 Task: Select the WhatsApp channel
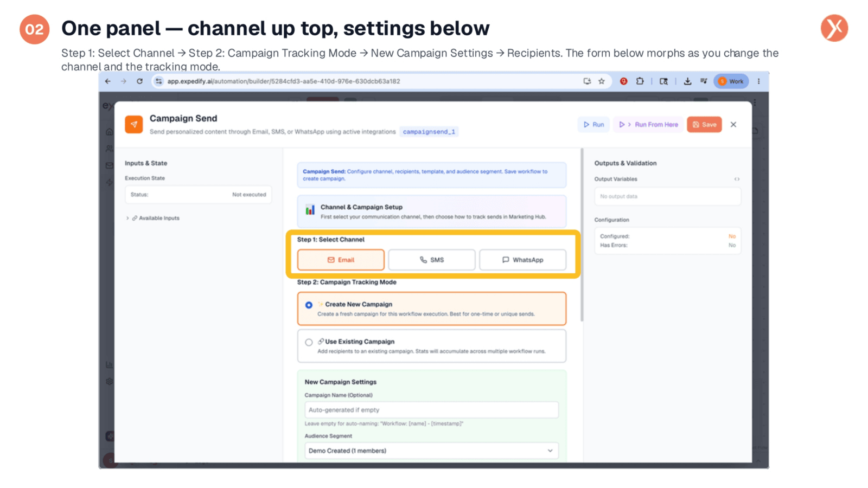[x=523, y=260]
